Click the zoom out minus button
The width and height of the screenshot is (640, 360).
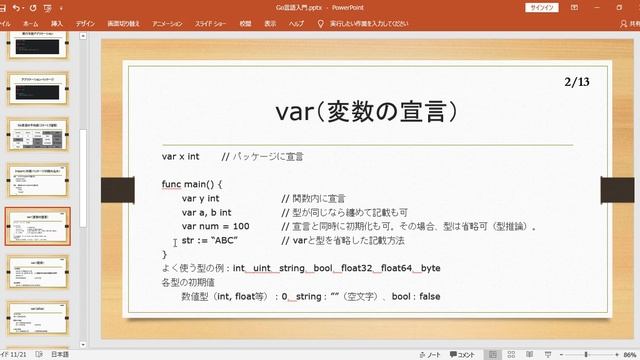point(562,355)
